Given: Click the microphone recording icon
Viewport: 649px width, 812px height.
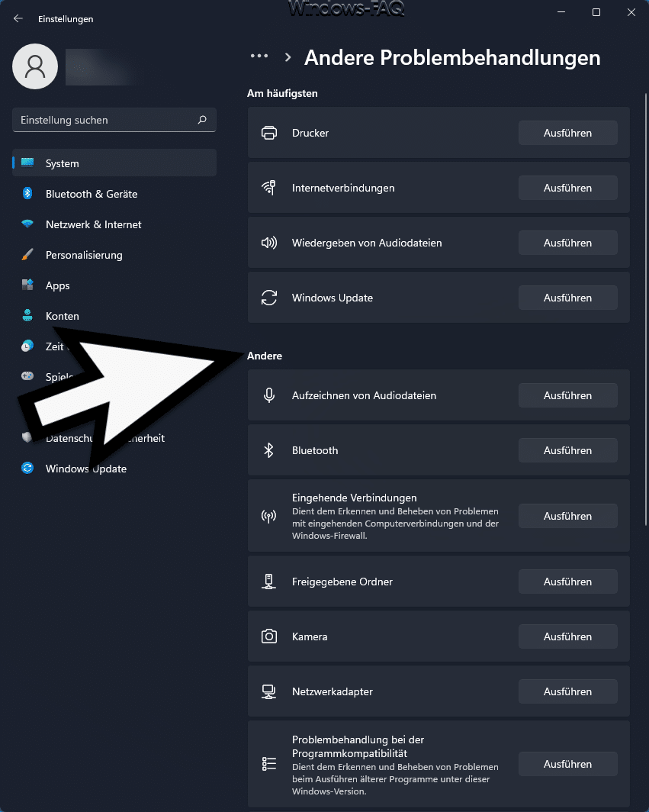Looking at the screenshot, I should click(269, 395).
